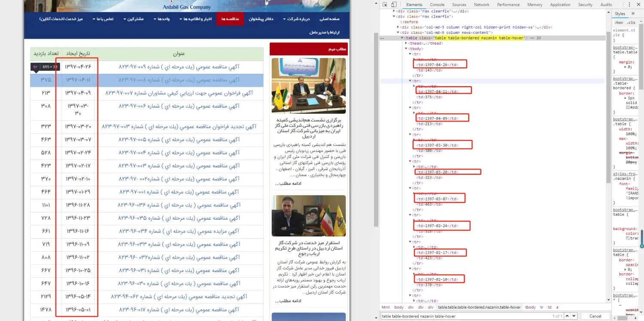Go to صفحه اصلی home menu item
The image size is (644, 321).
tap(330, 19)
